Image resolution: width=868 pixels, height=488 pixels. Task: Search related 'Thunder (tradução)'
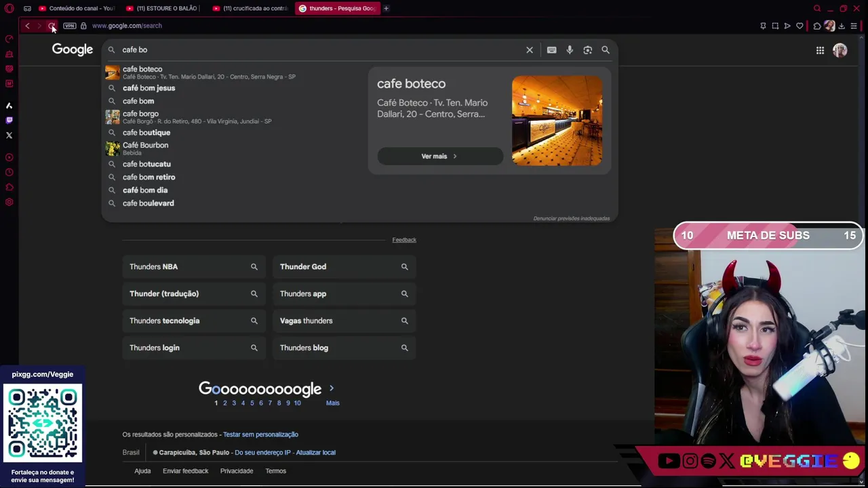coord(194,294)
